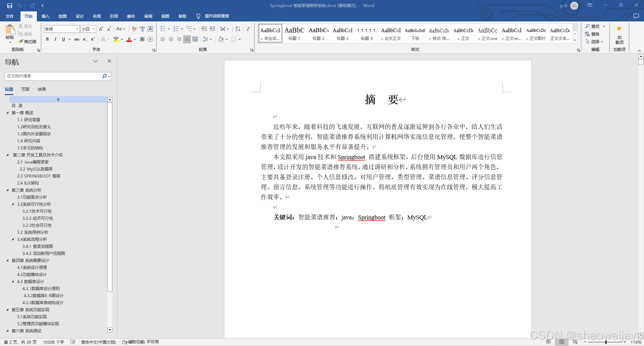Click the 加载项 add-ins button

(x=619, y=35)
